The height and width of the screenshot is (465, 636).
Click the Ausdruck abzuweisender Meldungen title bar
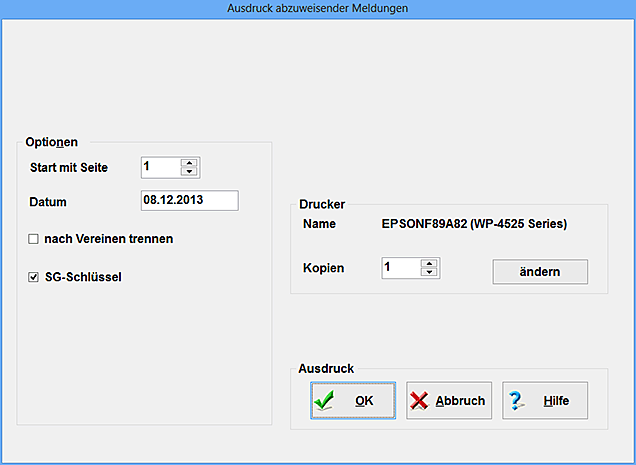click(318, 8)
